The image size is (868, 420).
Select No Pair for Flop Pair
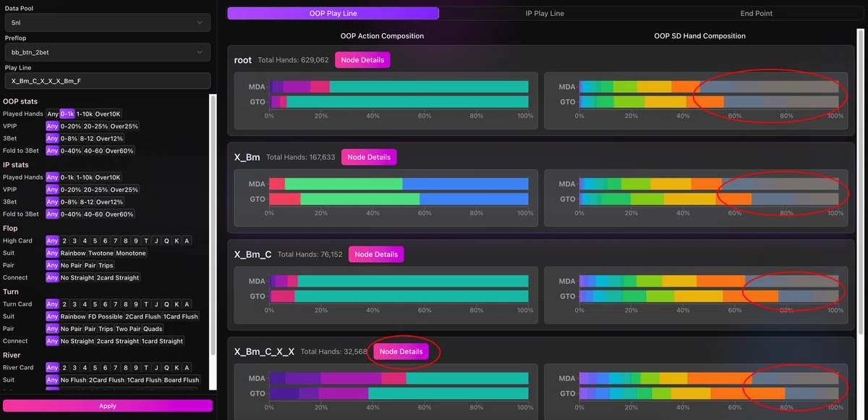[72, 266]
